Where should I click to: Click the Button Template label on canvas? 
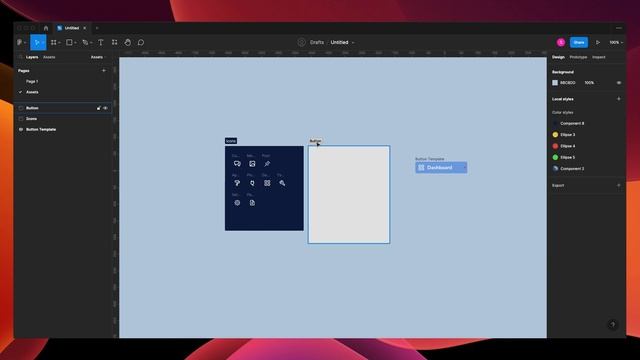pyautogui.click(x=430, y=159)
